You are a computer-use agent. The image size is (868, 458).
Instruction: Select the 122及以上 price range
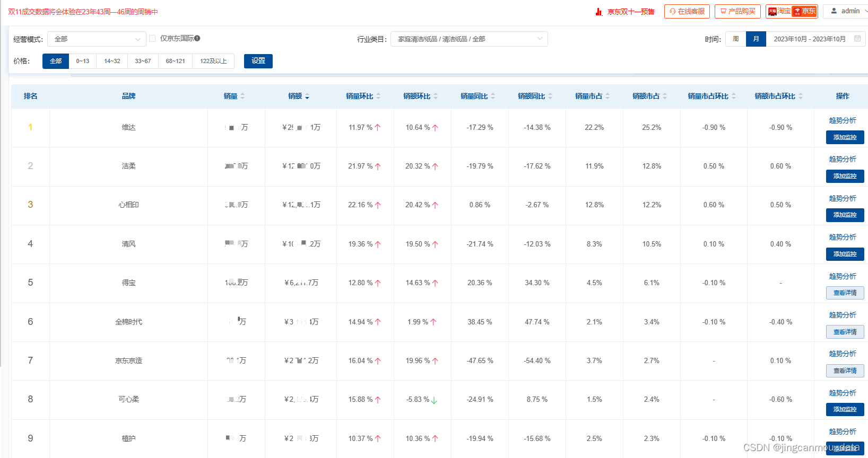coord(213,61)
